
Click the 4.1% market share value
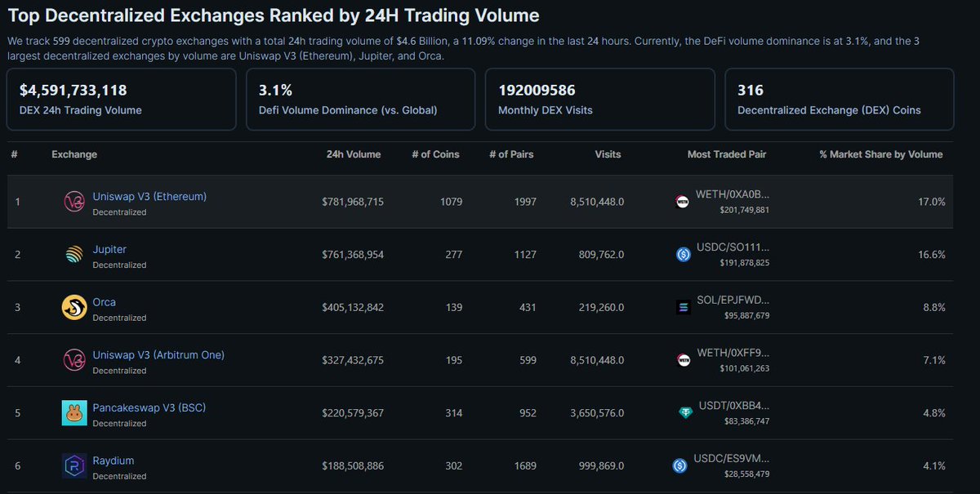tap(934, 466)
